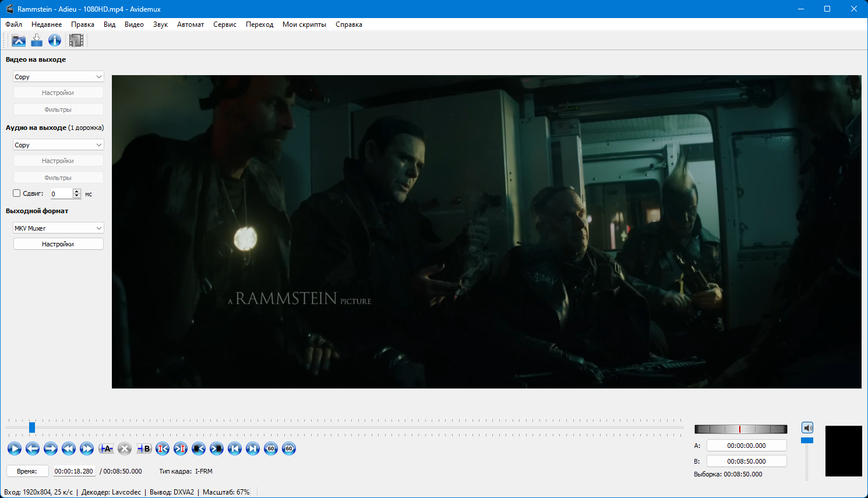Click the Время button
Image resolution: width=868 pixels, height=498 pixels.
coord(27,471)
